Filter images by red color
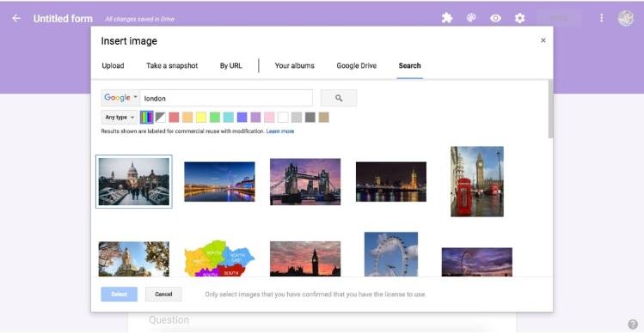 (175, 118)
